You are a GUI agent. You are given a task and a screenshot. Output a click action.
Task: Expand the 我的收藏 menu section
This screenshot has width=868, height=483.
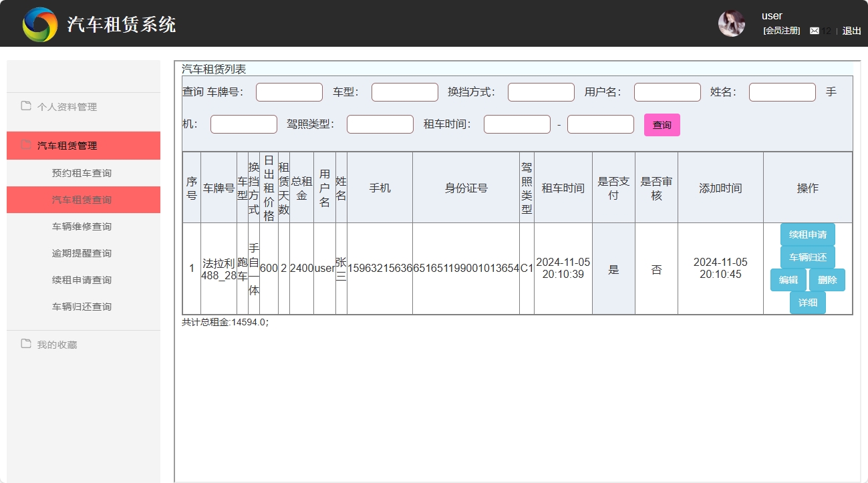[x=57, y=345]
